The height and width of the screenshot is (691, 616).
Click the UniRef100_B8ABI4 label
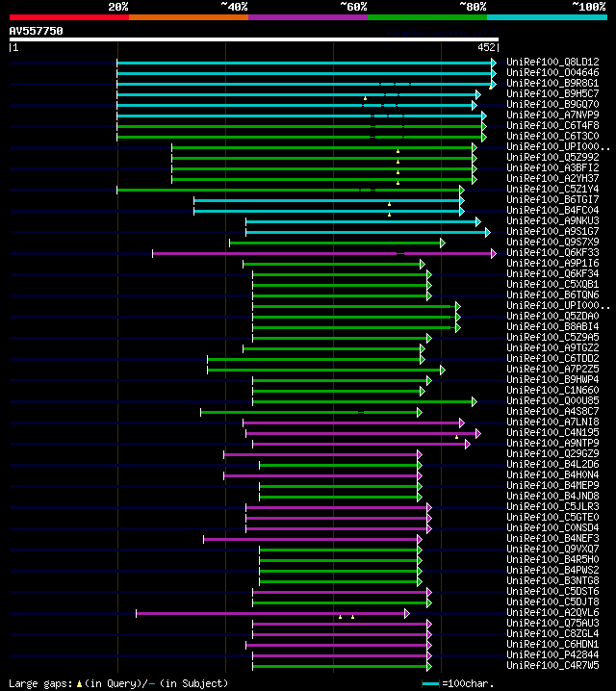[x=552, y=326]
